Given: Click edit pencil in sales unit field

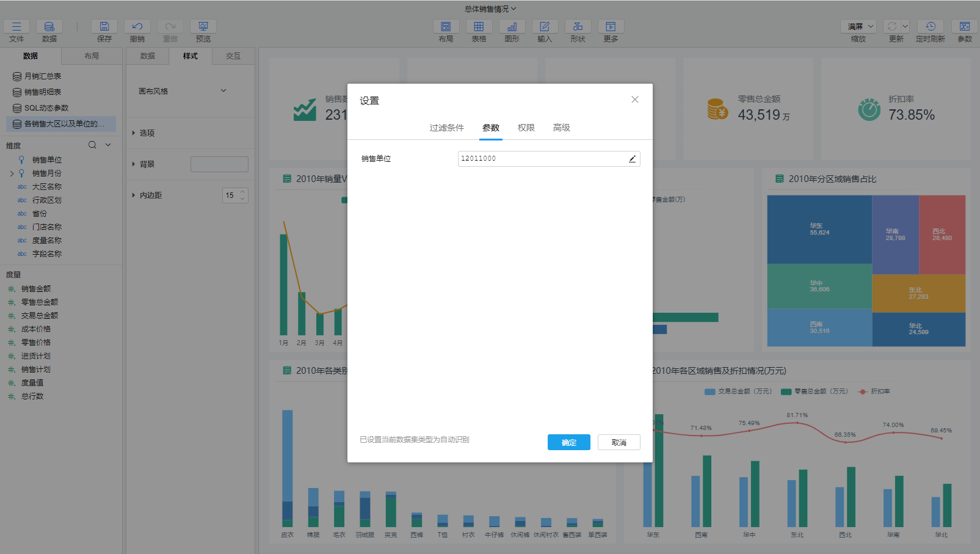Looking at the screenshot, I should [632, 159].
